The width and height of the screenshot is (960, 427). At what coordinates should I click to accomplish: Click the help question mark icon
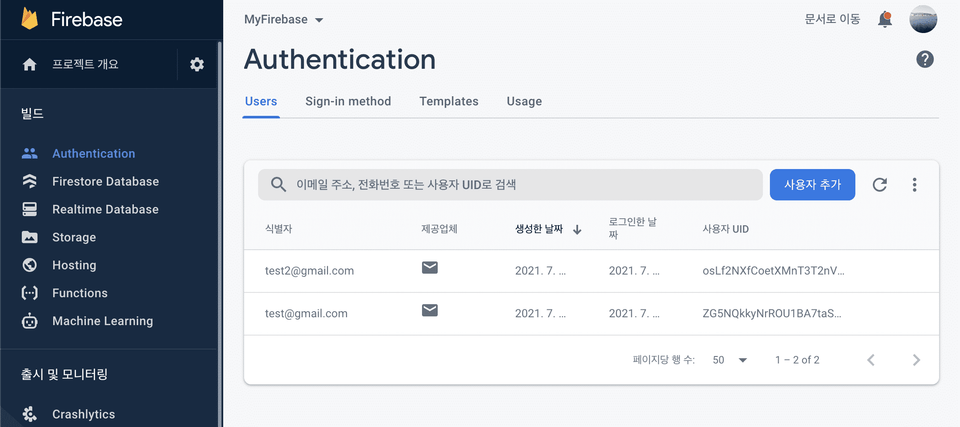click(925, 59)
